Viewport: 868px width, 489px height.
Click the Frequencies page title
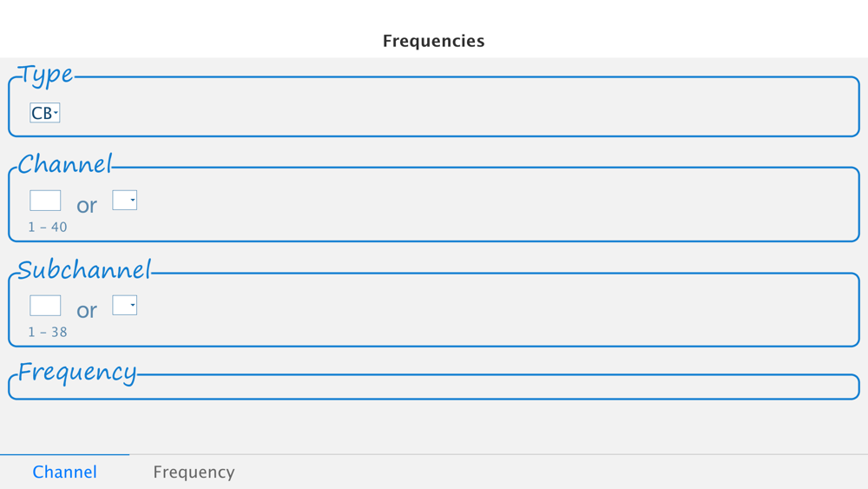[x=433, y=41]
